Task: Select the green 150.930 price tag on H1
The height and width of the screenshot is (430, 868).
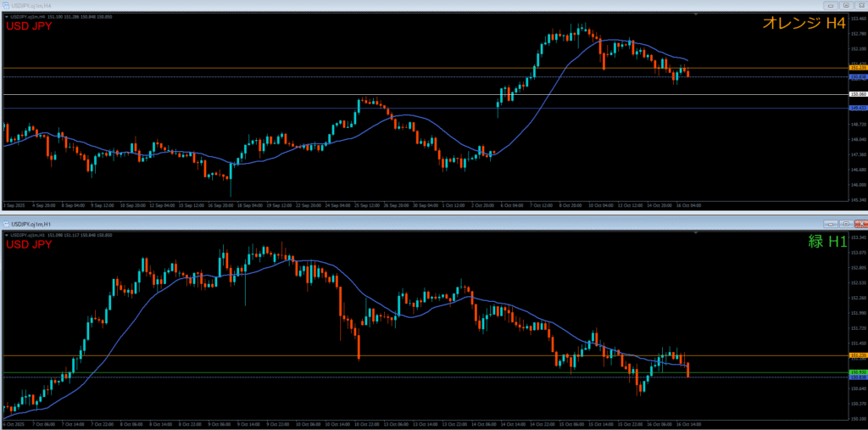Action: click(x=857, y=371)
